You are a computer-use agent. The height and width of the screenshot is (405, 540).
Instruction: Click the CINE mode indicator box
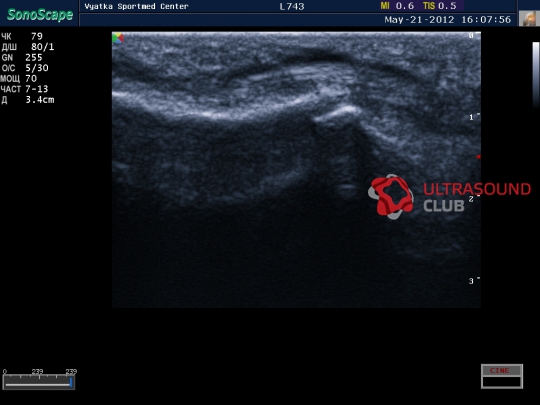pos(502,376)
